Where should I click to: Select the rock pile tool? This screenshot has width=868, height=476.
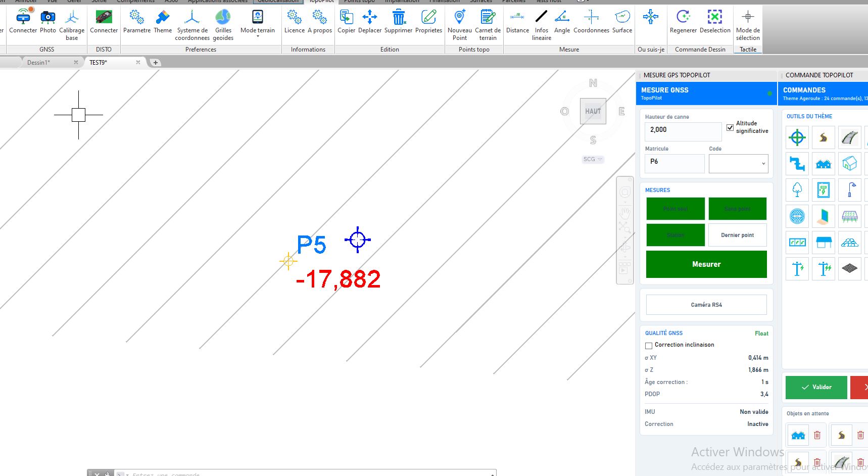pos(850,243)
